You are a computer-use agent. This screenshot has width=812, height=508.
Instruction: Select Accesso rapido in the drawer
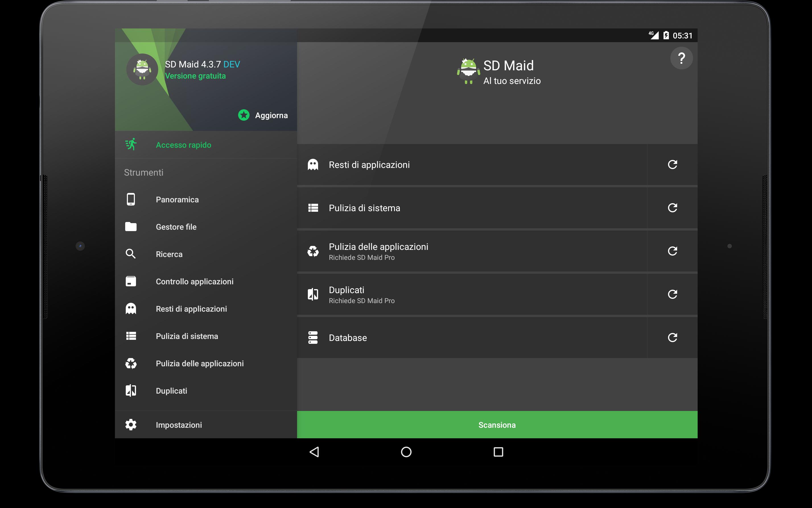coord(206,145)
